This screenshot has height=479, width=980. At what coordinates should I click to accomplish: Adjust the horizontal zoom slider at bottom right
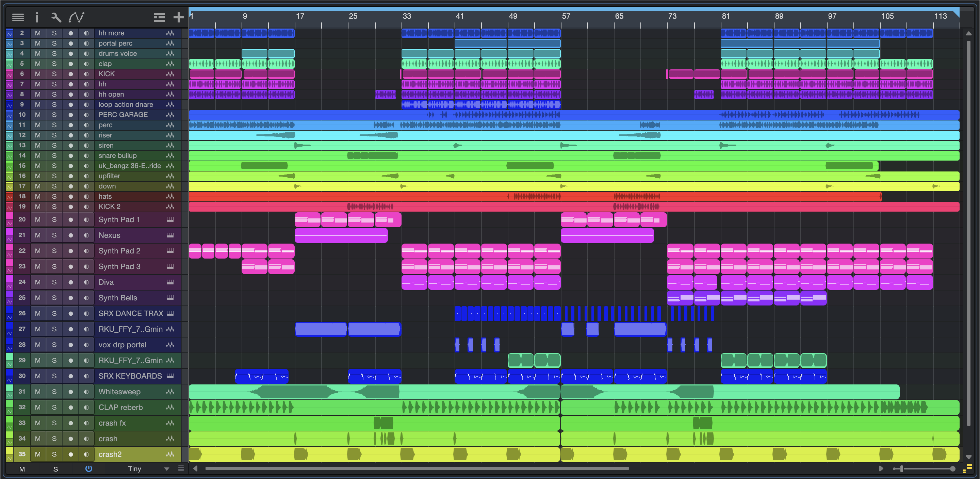pyautogui.click(x=902, y=469)
